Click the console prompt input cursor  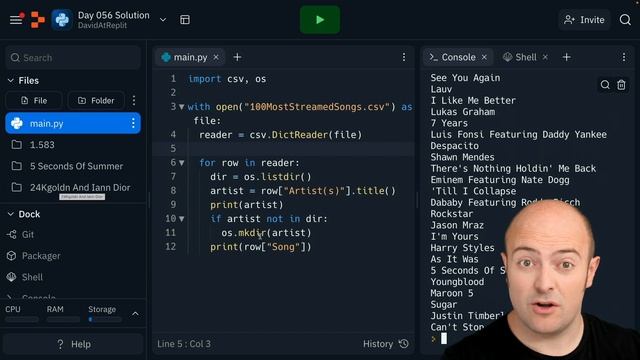[x=444, y=338]
